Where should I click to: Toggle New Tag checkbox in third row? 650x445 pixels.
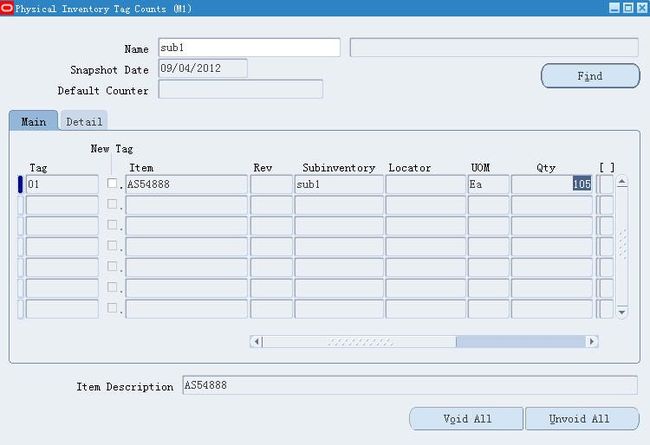point(112,225)
